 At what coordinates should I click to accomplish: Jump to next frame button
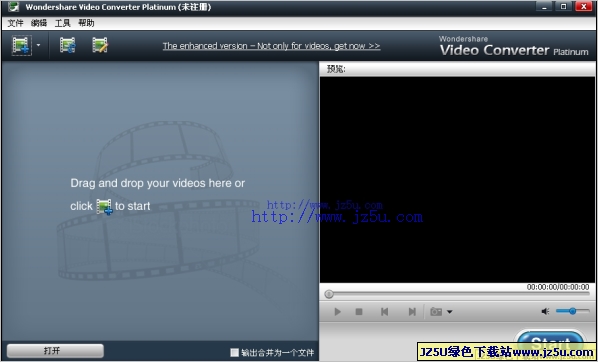tap(412, 312)
